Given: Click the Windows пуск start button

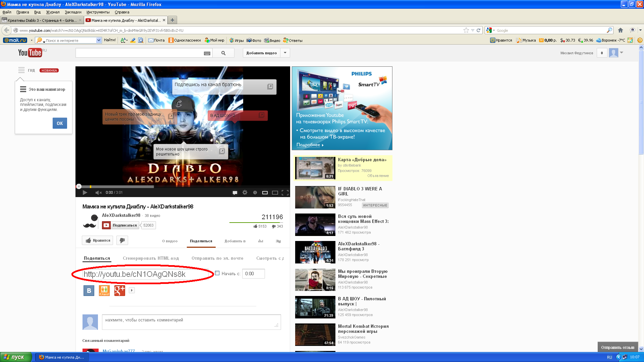Looking at the screenshot, I should pos(16,357).
